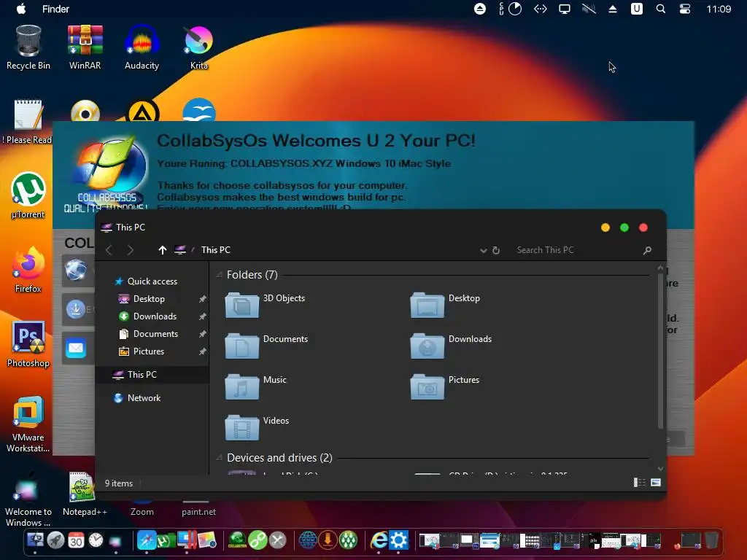The height and width of the screenshot is (560, 747).
Task: Click the Spotlight search icon in the menu bar
Action: 661,9
